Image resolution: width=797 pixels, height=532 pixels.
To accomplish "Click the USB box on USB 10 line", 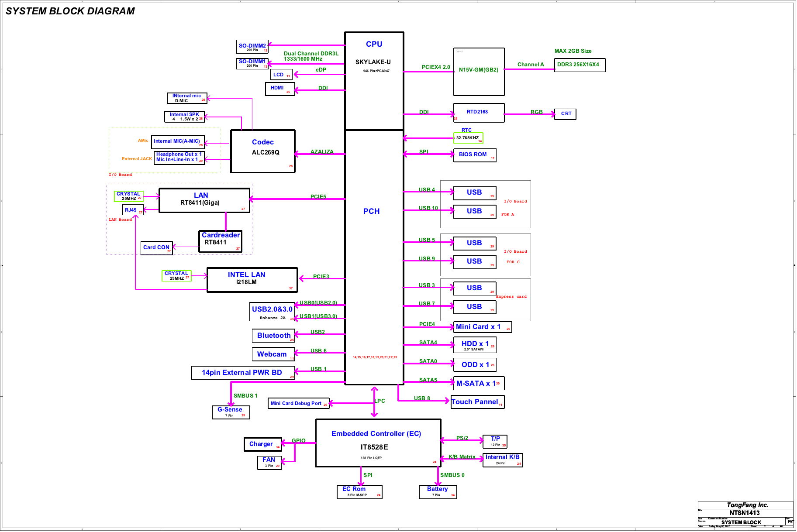I will [x=475, y=212].
